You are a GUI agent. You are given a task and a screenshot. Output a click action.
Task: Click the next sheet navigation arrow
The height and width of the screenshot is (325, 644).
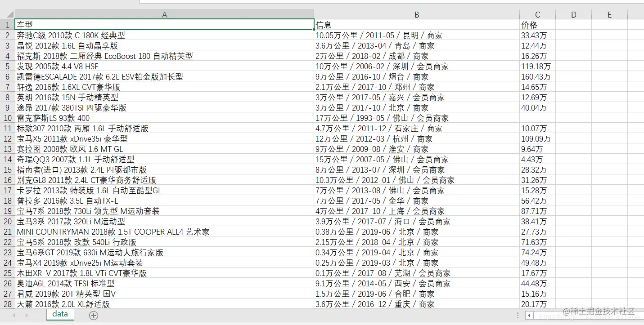(x=27, y=316)
